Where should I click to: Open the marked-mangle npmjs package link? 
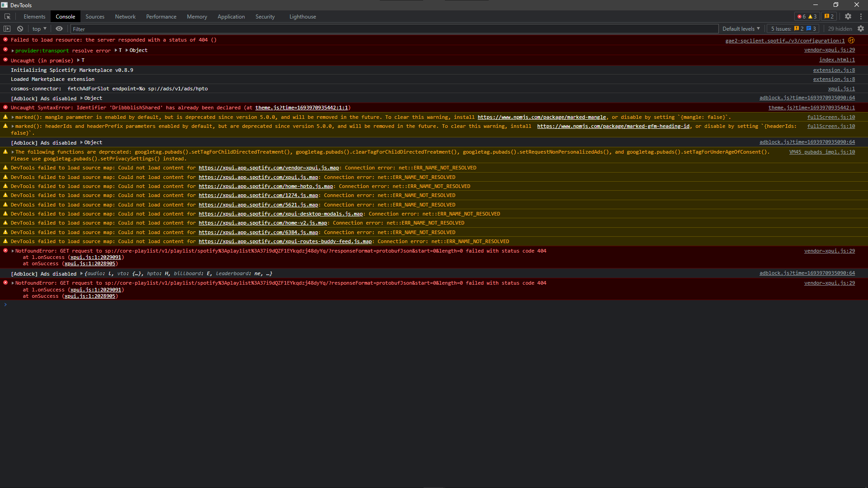[542, 117]
